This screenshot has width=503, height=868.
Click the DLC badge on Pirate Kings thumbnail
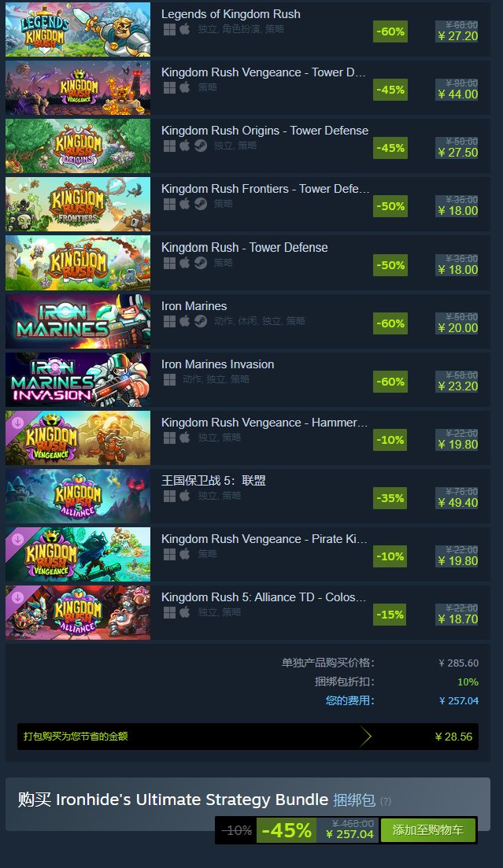pos(17,538)
